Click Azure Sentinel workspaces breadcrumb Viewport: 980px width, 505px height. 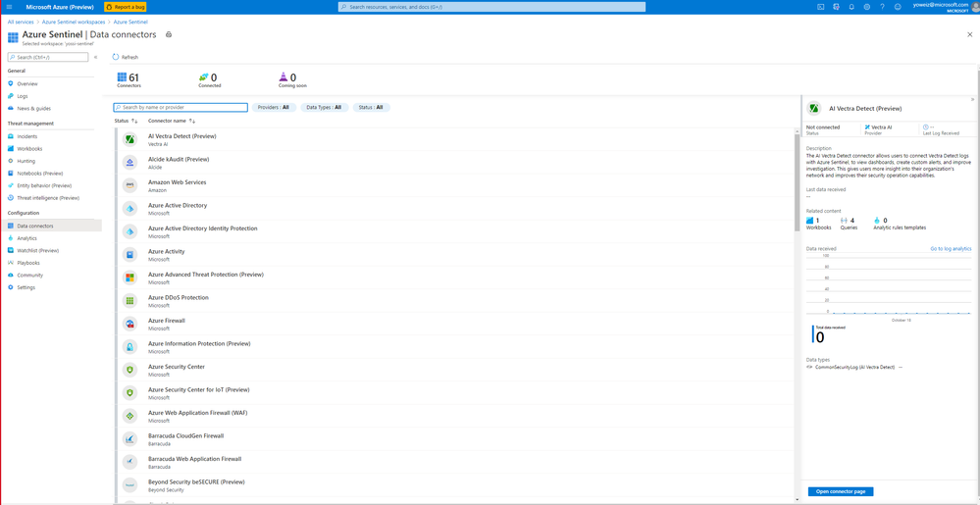[x=74, y=22]
